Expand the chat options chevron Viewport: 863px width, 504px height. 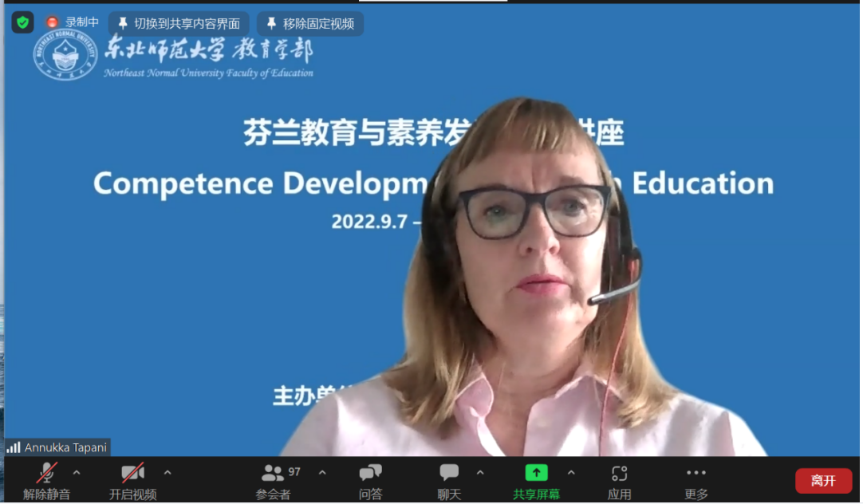(480, 473)
